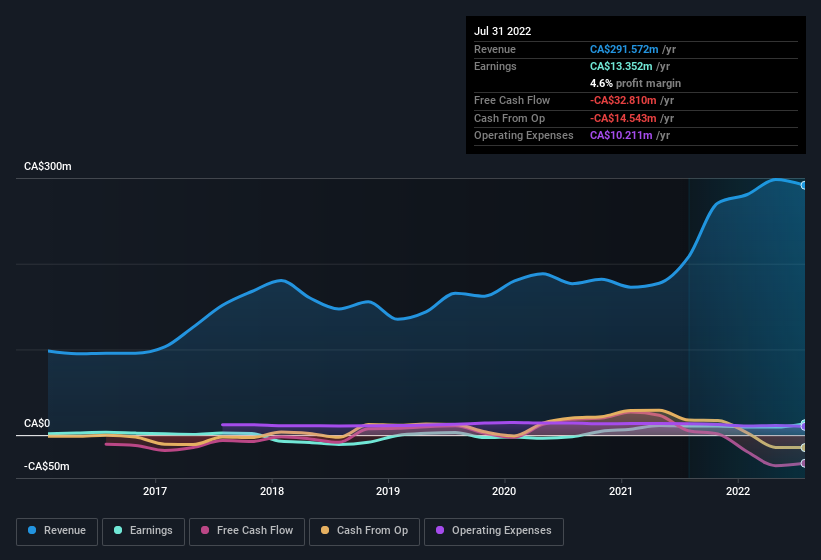This screenshot has height=560, width=821.
Task: Toggle the Free Cash Flow legend button
Action: 247,531
